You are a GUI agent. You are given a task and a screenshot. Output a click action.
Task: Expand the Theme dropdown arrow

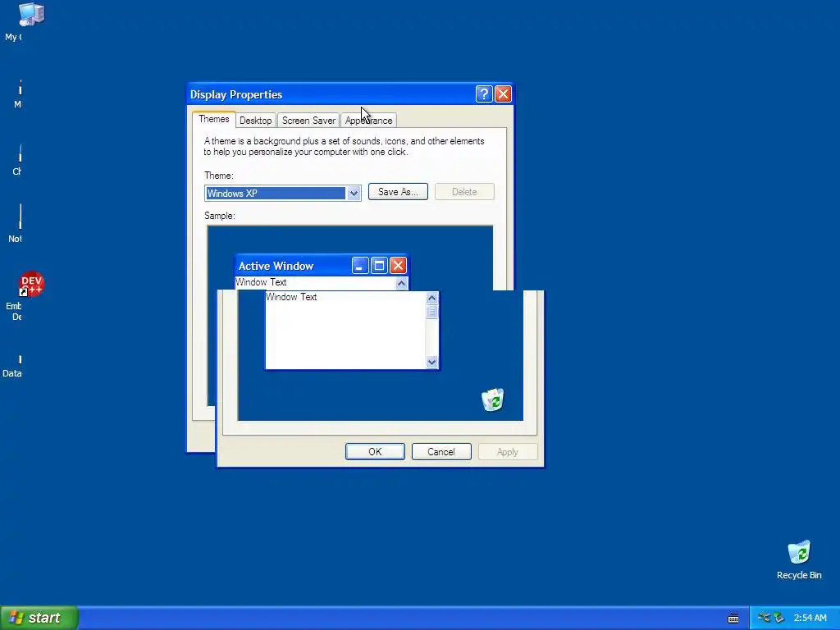click(354, 194)
